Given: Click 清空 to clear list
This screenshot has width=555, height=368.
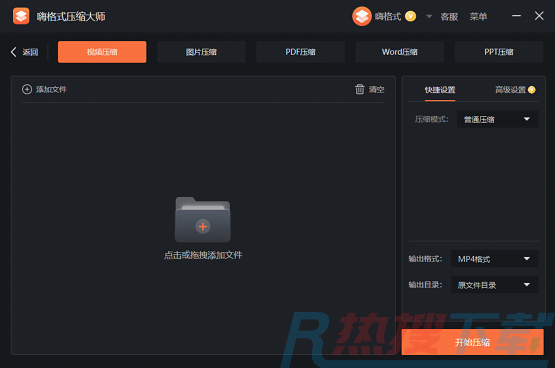Looking at the screenshot, I should (x=377, y=90).
